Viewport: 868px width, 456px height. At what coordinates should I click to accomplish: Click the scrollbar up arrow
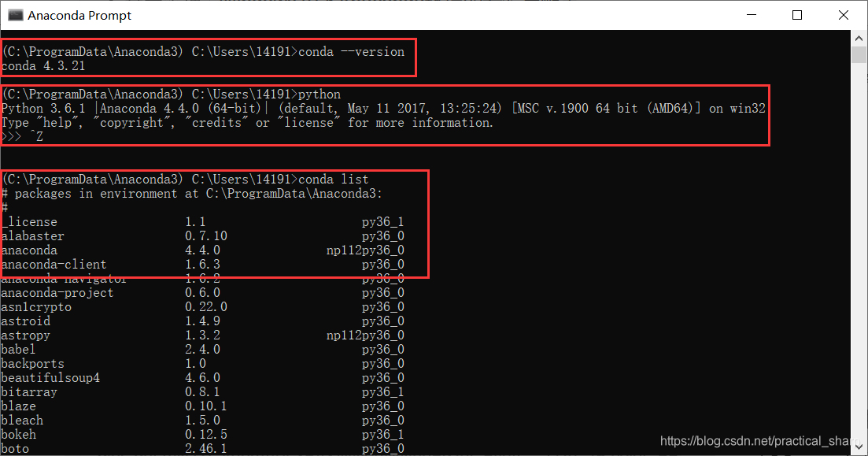[859, 39]
